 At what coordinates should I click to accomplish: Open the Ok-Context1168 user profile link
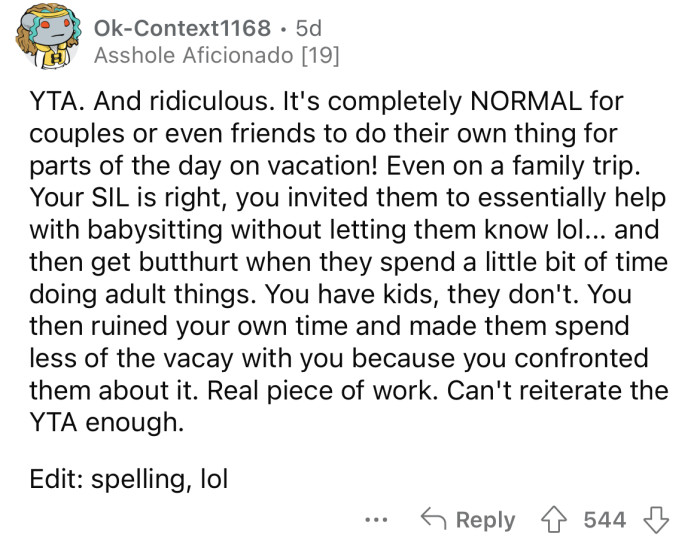[x=179, y=30]
